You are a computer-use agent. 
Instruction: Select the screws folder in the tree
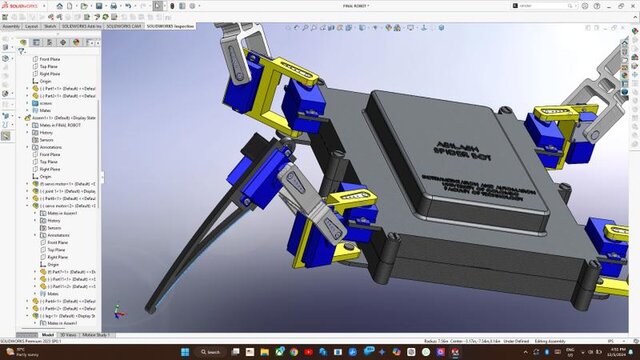point(42,103)
